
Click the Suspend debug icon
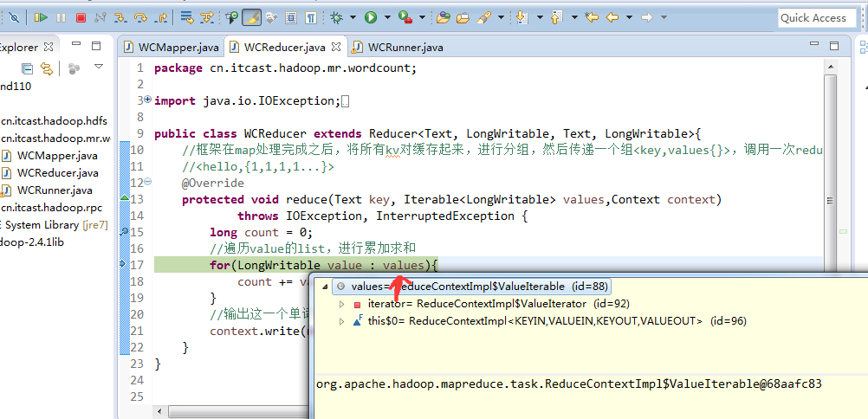[x=61, y=17]
